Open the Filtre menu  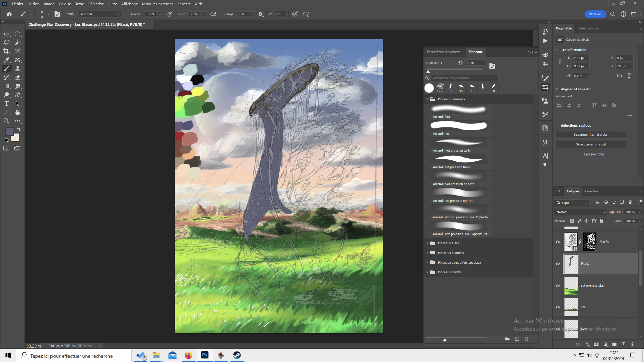(x=113, y=4)
